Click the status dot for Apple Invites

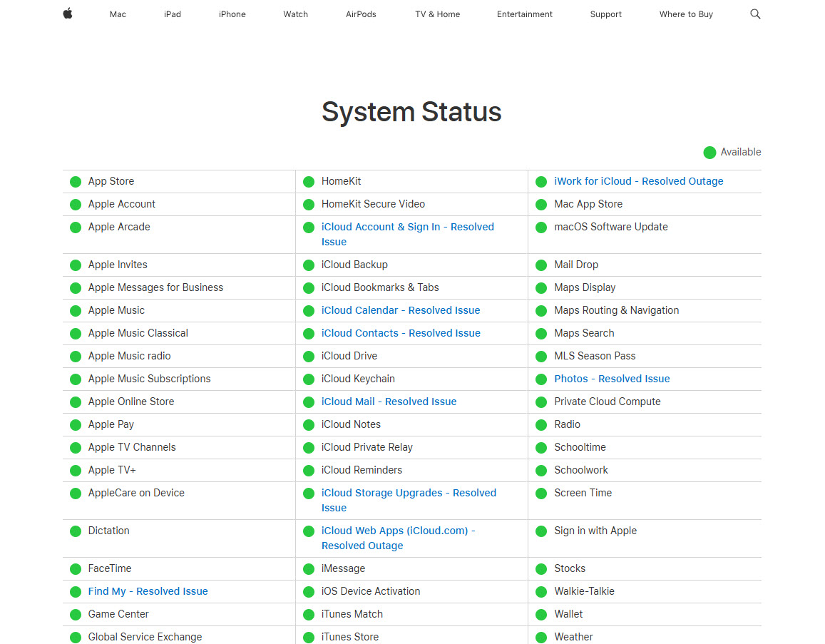coord(76,265)
